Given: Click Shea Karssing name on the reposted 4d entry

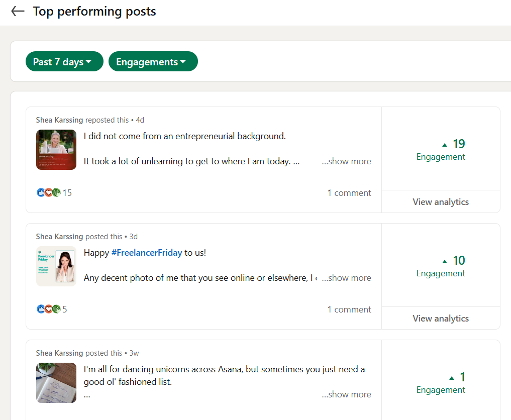Looking at the screenshot, I should [59, 120].
